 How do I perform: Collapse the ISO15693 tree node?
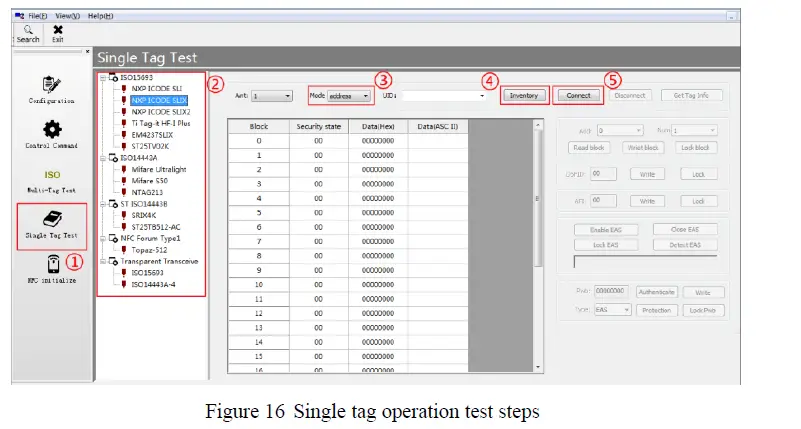[103, 78]
